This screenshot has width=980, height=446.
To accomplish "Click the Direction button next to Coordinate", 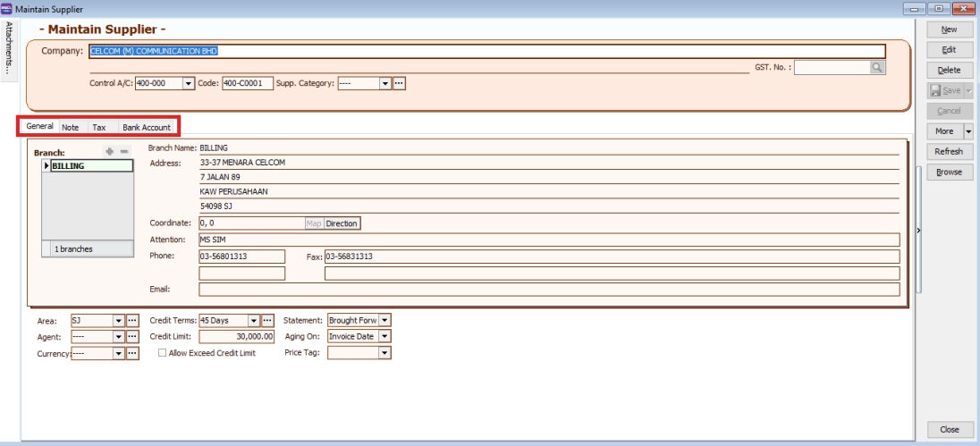I will click(x=342, y=223).
